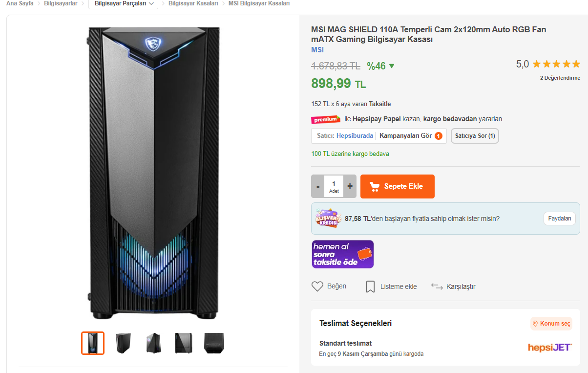This screenshot has width=588, height=373.
Task: Select the last product thumbnail
Action: (214, 343)
